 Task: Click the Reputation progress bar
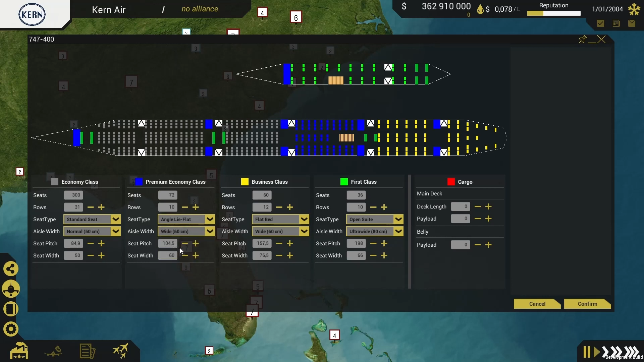[553, 13]
